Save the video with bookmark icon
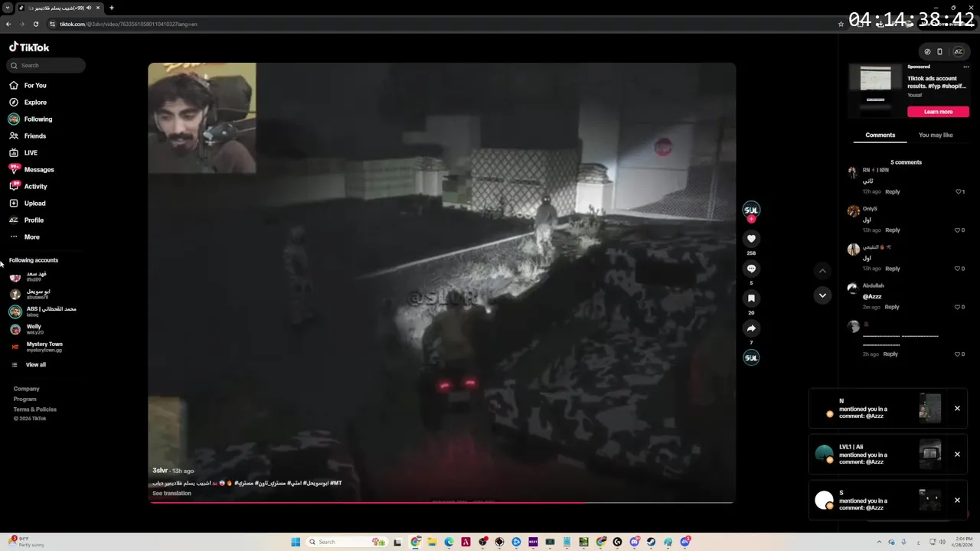The width and height of the screenshot is (980, 551). (x=751, y=298)
